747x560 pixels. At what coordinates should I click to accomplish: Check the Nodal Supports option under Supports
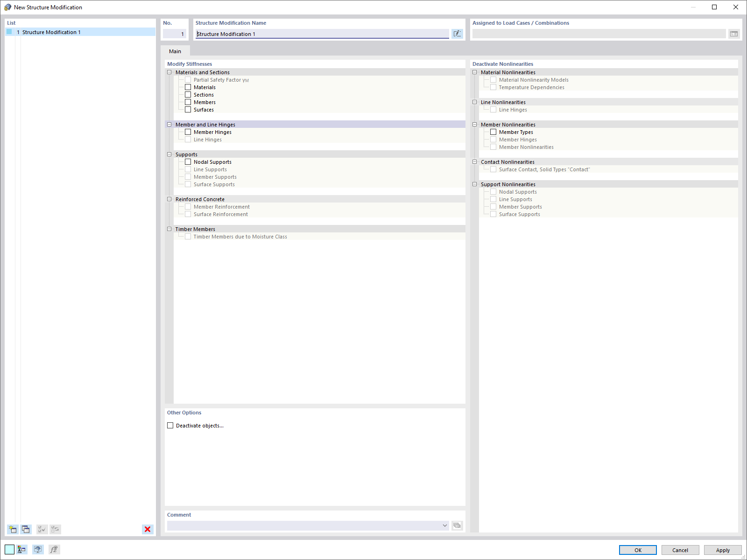tap(188, 162)
